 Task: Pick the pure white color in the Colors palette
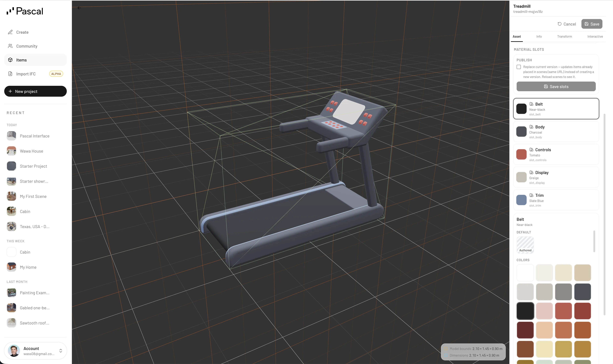point(525,272)
